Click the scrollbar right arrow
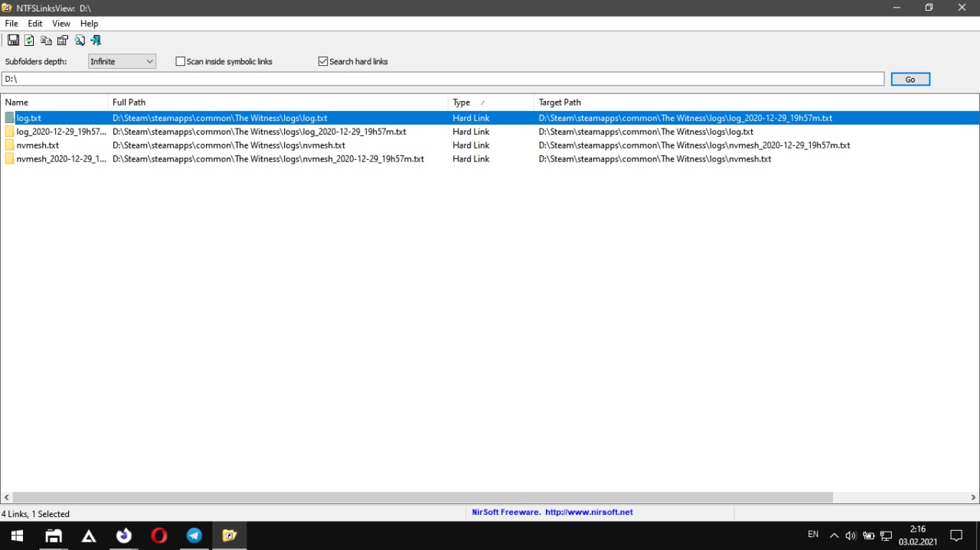Screen dimensions: 980x550 (973, 497)
